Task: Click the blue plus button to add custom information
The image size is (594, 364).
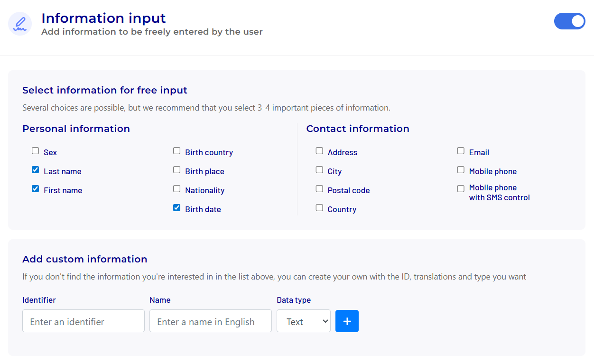Action: (347, 321)
